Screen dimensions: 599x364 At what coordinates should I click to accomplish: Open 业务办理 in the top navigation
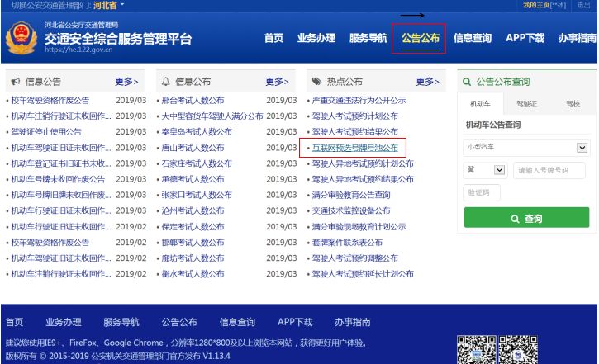click(x=316, y=38)
